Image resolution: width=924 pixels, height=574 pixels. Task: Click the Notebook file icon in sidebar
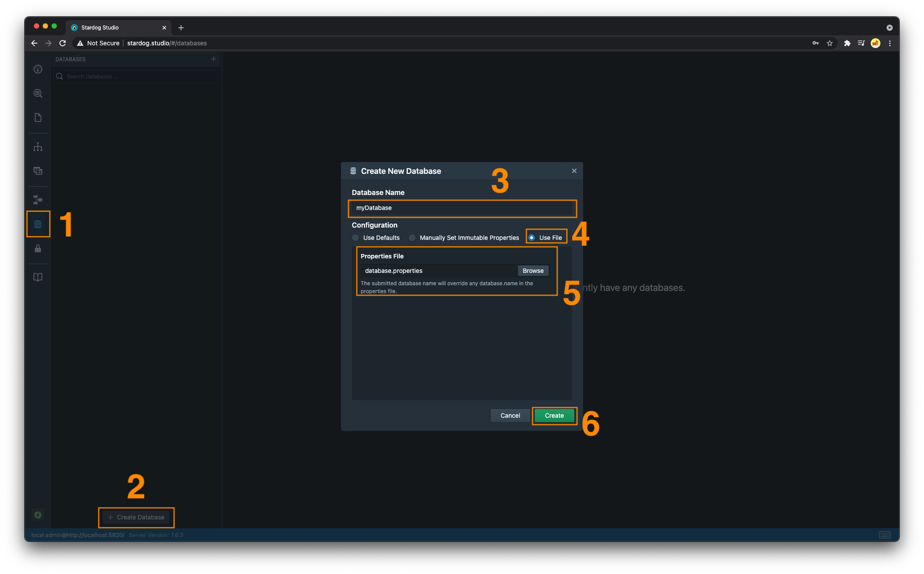38,118
